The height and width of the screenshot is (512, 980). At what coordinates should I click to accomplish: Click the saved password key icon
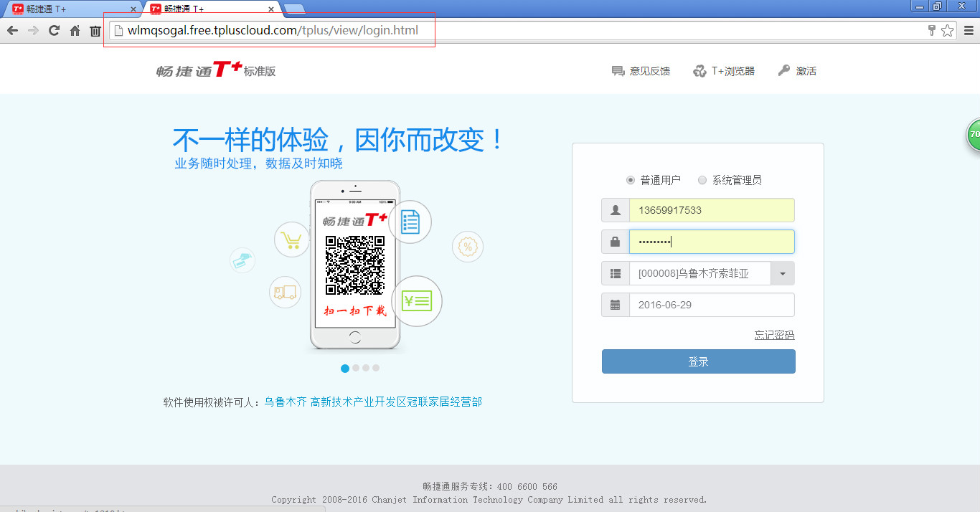(931, 30)
